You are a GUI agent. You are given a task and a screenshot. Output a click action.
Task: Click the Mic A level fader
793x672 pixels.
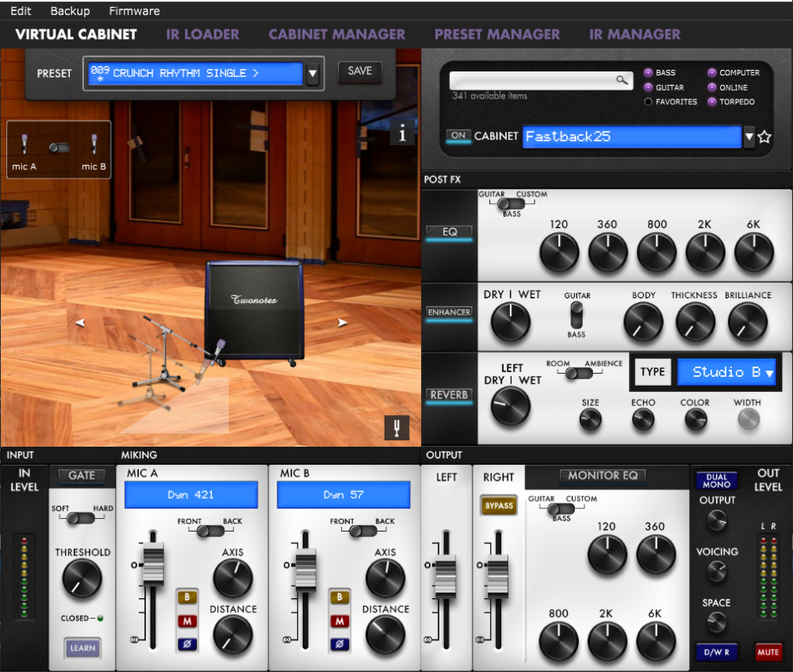tap(152, 564)
